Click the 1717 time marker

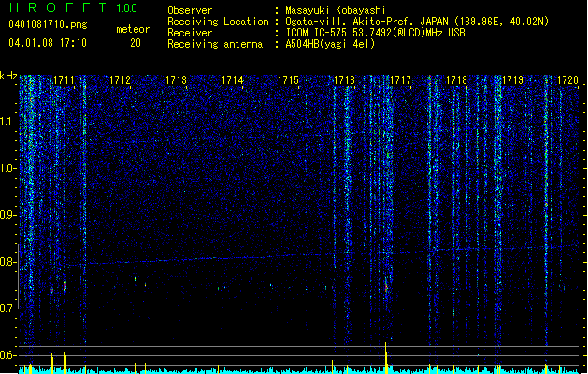tap(400, 80)
